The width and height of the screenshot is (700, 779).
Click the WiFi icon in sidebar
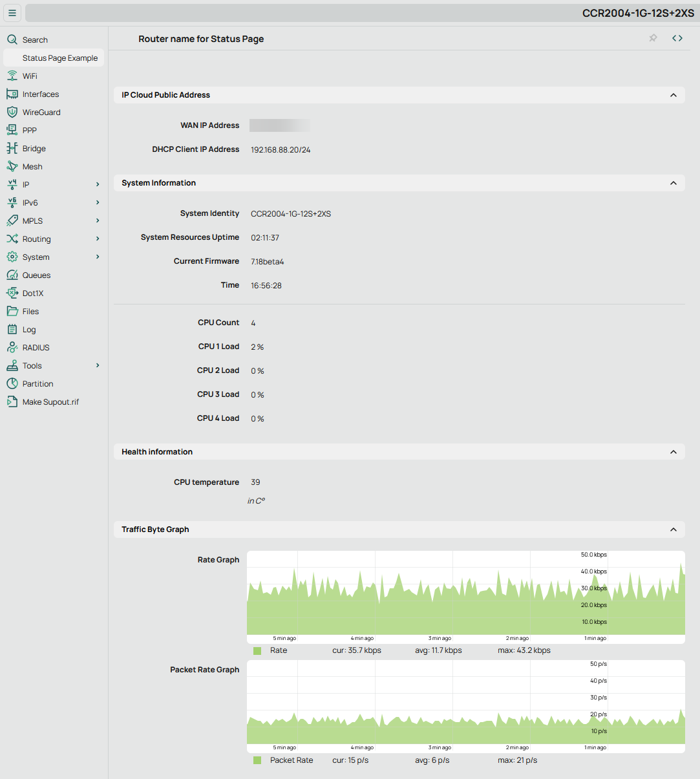pos(12,76)
